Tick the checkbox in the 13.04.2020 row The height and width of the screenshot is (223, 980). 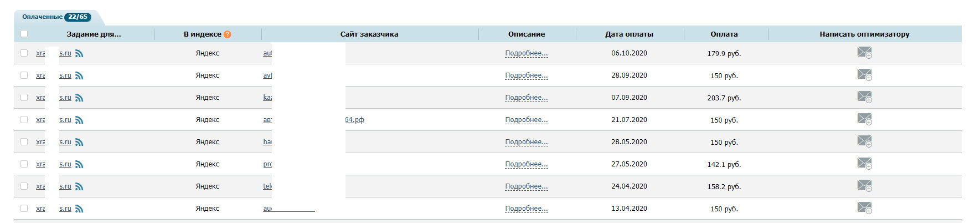point(24,208)
